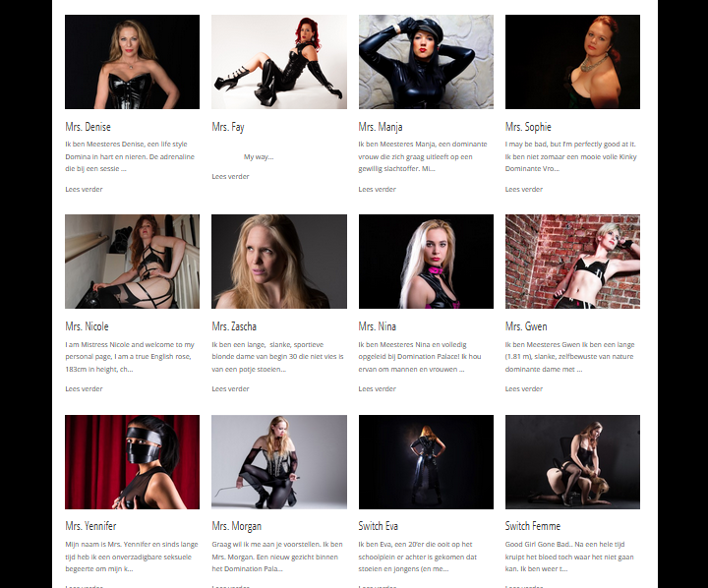Select the Mrs. Sophie heading link
Image resolution: width=708 pixels, height=588 pixels.
pyautogui.click(x=528, y=127)
